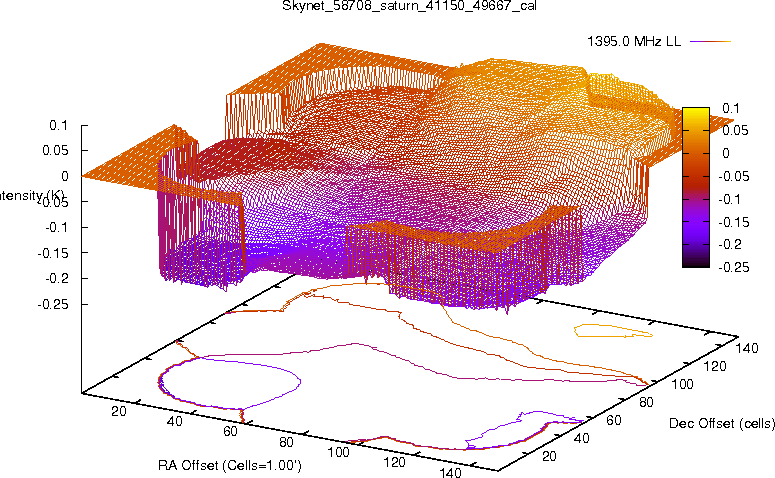Select the intensity axis tick label 0.05
The height and width of the screenshot is (478, 775).
[x=55, y=150]
